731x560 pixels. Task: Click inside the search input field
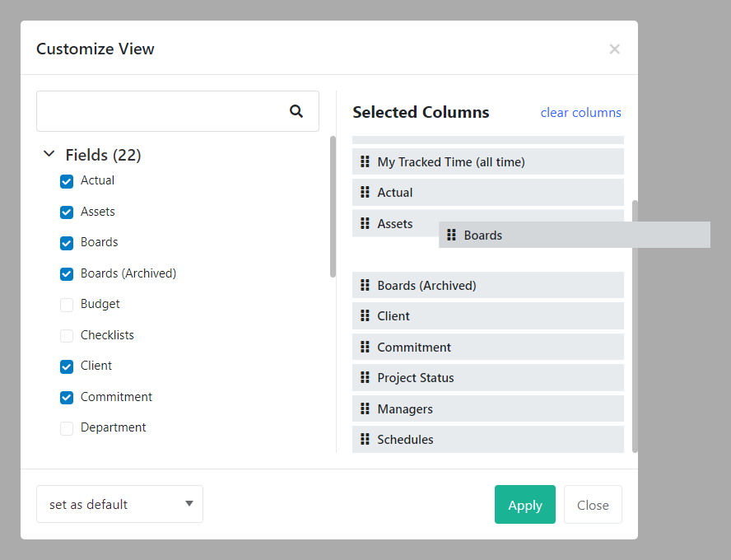point(165,110)
